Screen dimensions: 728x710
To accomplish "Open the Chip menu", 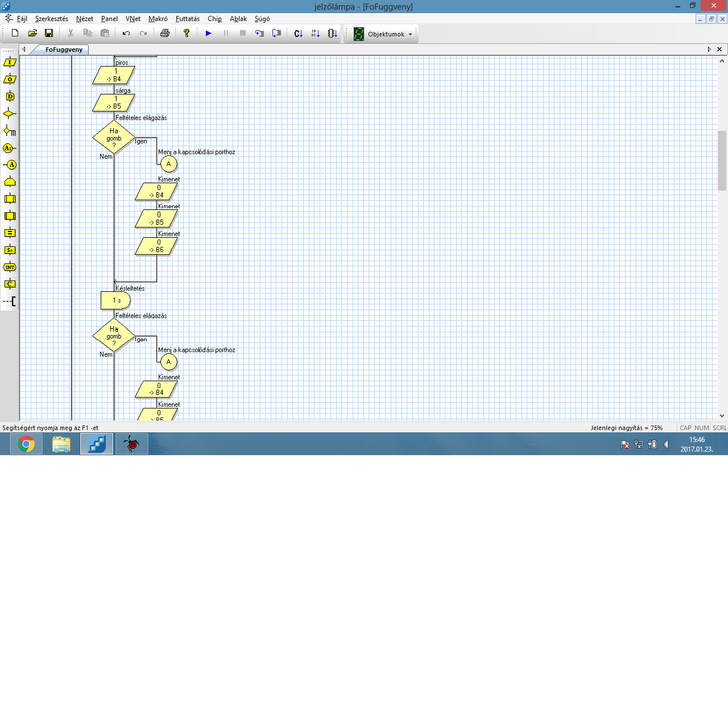I will [x=214, y=19].
